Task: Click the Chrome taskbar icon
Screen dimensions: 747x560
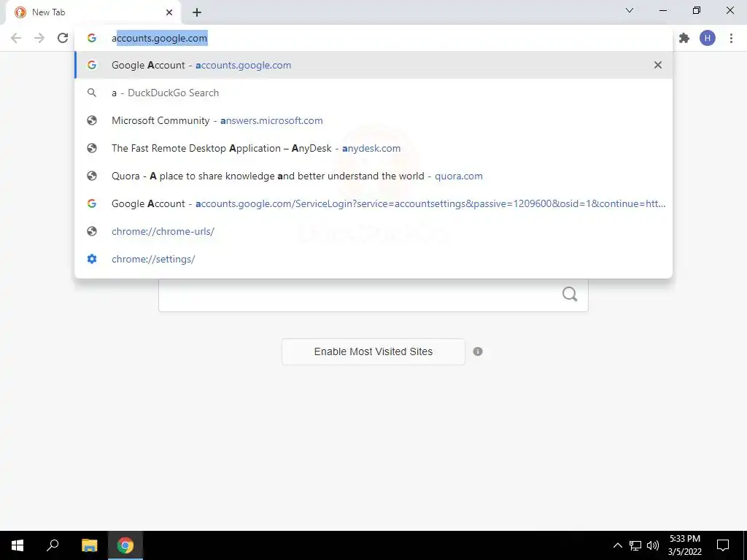Action: pyautogui.click(x=125, y=545)
